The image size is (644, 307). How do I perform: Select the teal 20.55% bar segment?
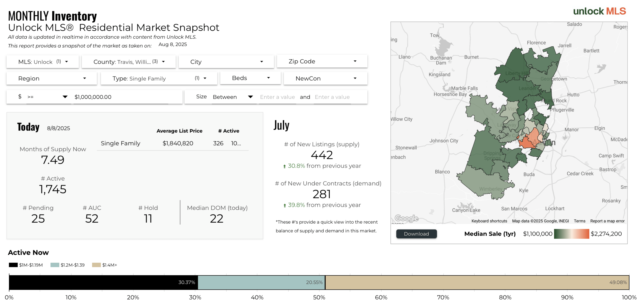coord(261,283)
